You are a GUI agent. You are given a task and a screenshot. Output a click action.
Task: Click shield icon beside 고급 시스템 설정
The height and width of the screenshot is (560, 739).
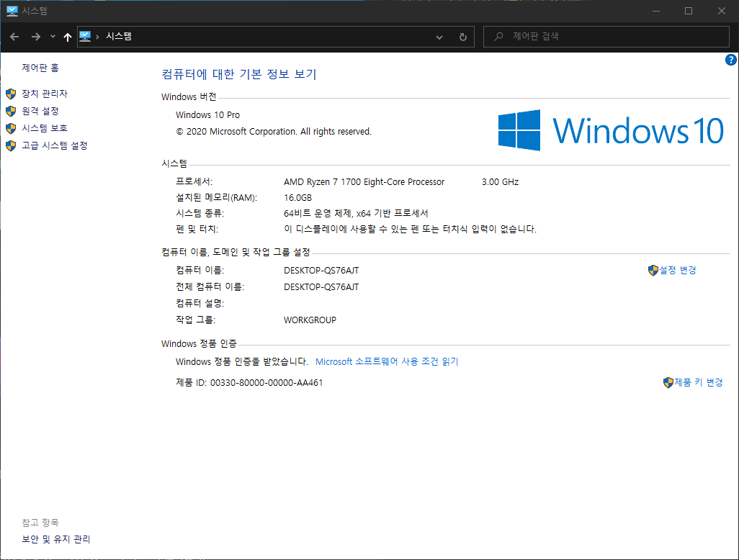[x=11, y=145]
